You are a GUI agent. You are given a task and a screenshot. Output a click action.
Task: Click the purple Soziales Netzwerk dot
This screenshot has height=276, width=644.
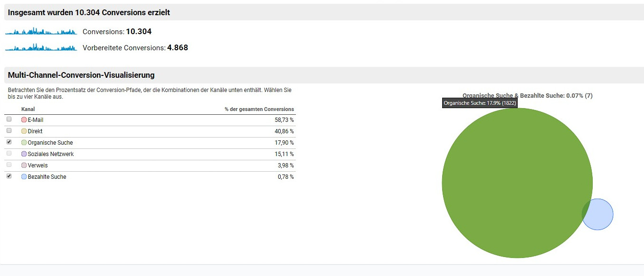click(24, 154)
